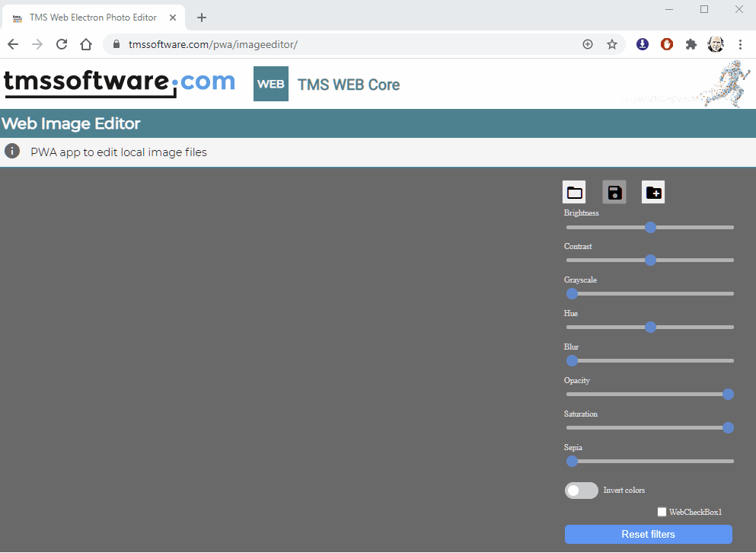The height and width of the screenshot is (553, 756).
Task: Click the info icon beside PWA description
Action: pyautogui.click(x=12, y=151)
